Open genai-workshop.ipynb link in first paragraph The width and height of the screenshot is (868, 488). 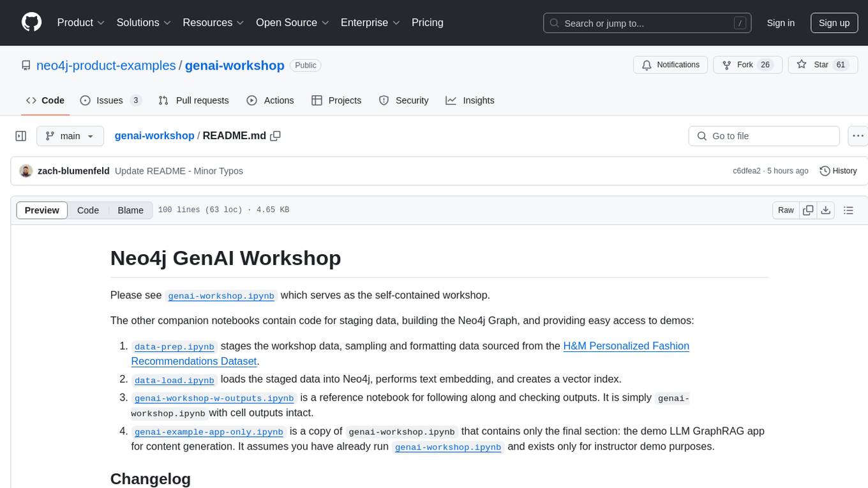click(x=221, y=296)
